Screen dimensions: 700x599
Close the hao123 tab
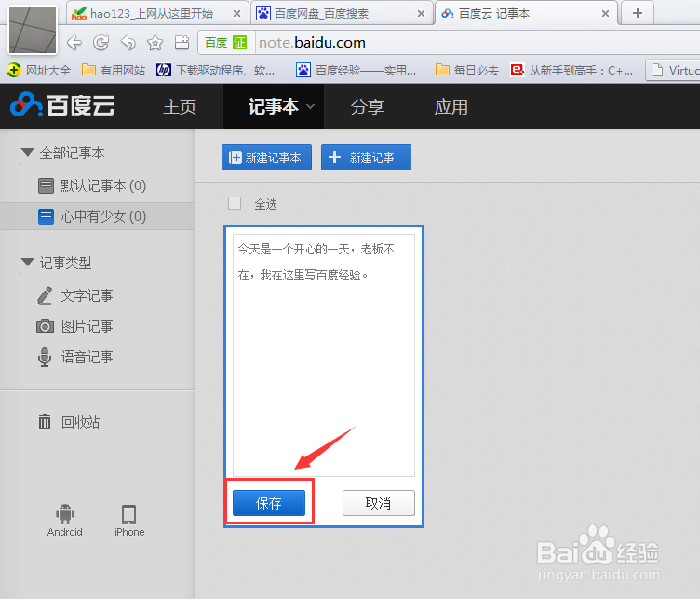tap(237, 14)
